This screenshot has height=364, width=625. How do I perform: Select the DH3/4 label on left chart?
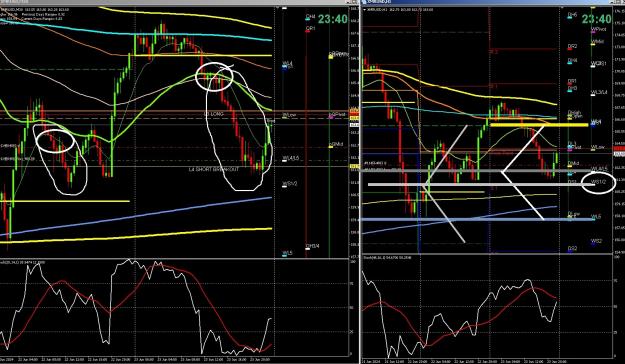(312, 246)
